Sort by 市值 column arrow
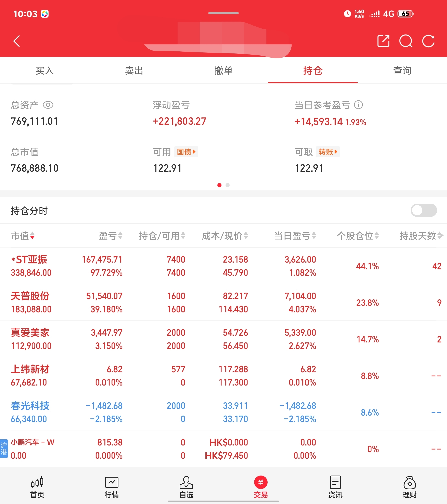Viewport: 447px width, 504px height. (32, 236)
